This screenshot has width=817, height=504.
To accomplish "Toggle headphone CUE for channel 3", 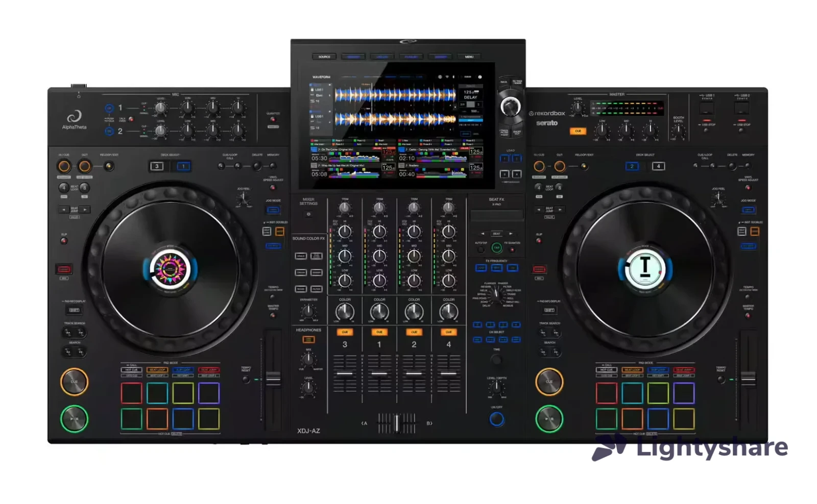I will (x=345, y=332).
